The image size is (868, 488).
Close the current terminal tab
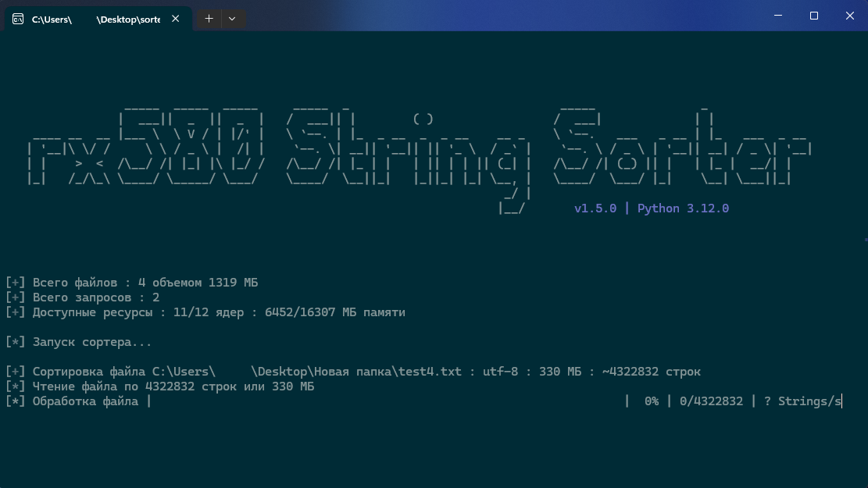point(176,19)
